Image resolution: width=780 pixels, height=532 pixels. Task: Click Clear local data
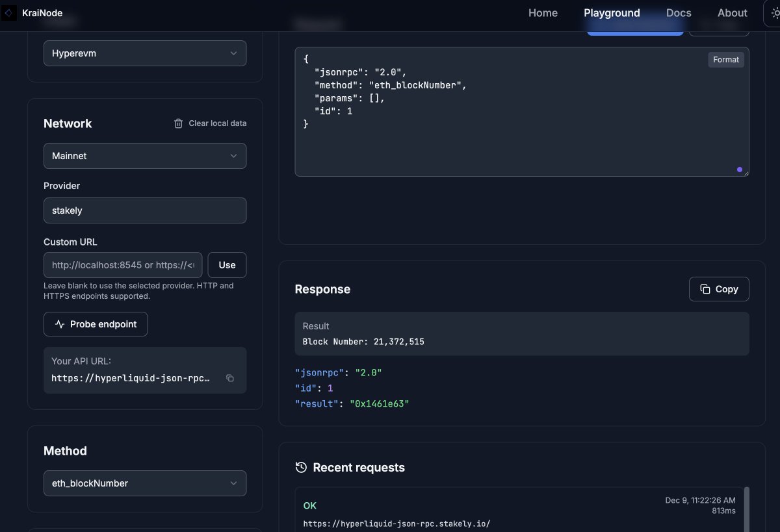click(x=210, y=123)
